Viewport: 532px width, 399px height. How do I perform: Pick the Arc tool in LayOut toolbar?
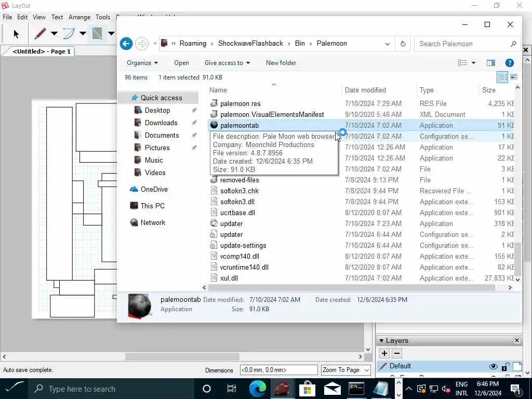pos(69,34)
